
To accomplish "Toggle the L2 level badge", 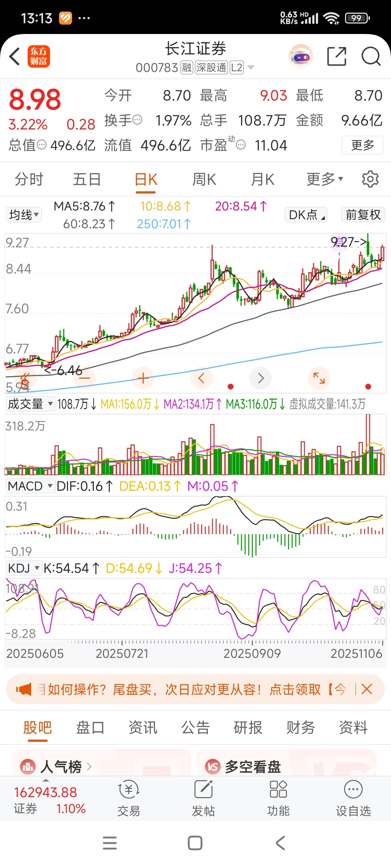I will (x=237, y=68).
